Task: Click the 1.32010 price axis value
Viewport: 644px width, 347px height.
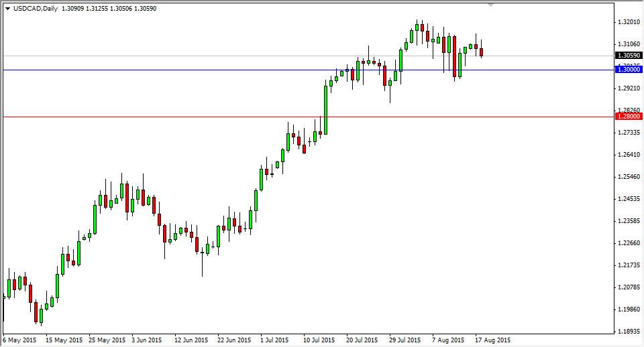Action: point(629,21)
